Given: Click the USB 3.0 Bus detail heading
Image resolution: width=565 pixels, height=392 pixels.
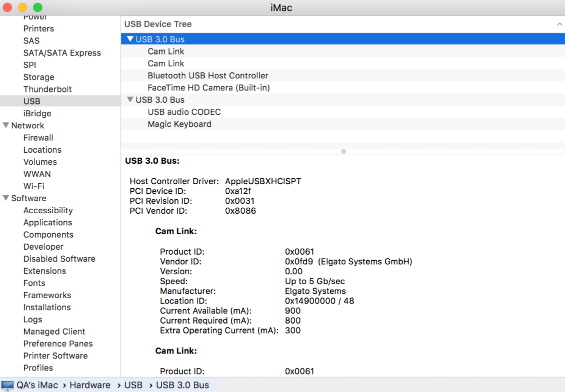Looking at the screenshot, I should (x=152, y=161).
